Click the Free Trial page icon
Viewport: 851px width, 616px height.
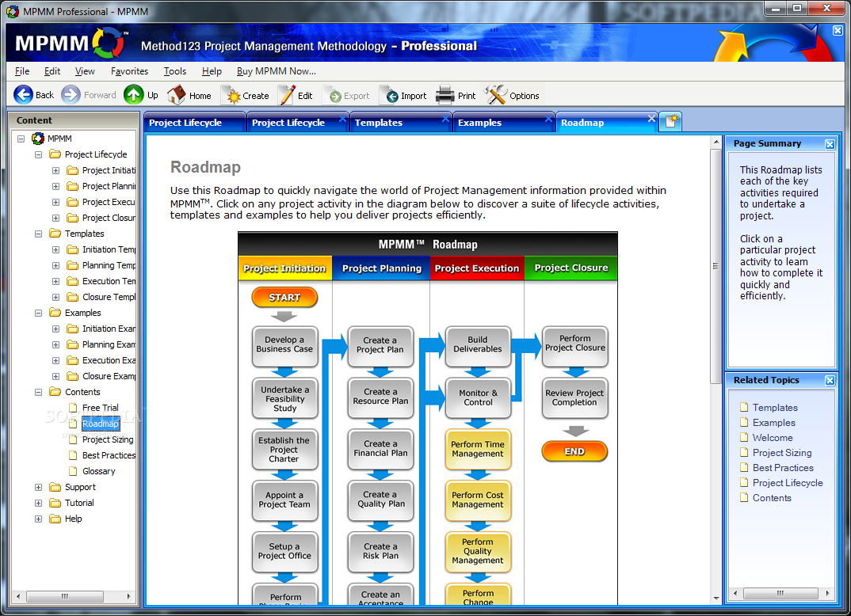coord(73,408)
